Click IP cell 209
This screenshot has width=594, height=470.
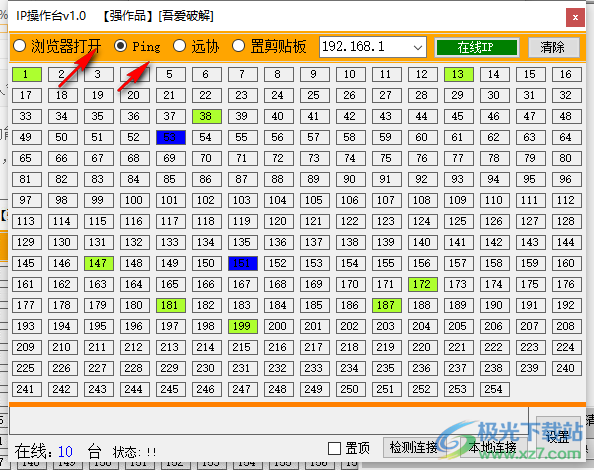click(27, 347)
